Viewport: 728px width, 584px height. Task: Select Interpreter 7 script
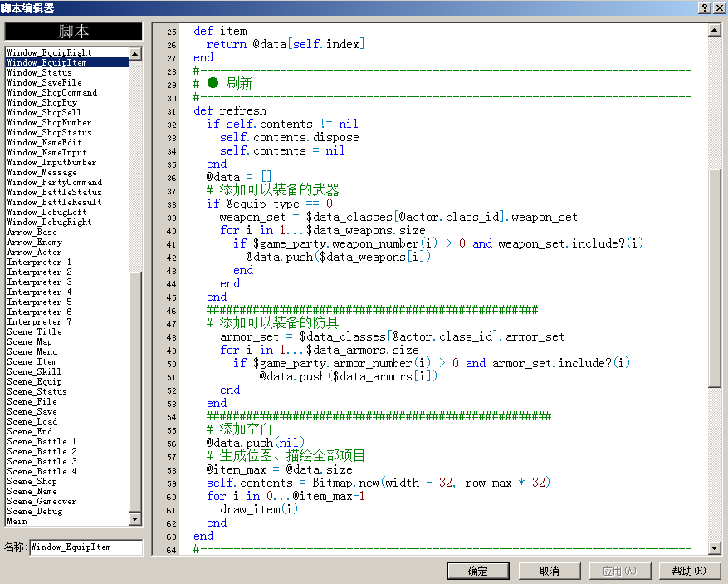(x=67, y=322)
